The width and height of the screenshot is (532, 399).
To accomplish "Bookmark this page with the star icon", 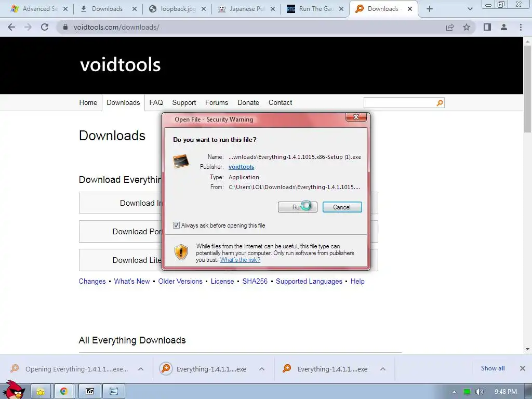I will (x=467, y=27).
